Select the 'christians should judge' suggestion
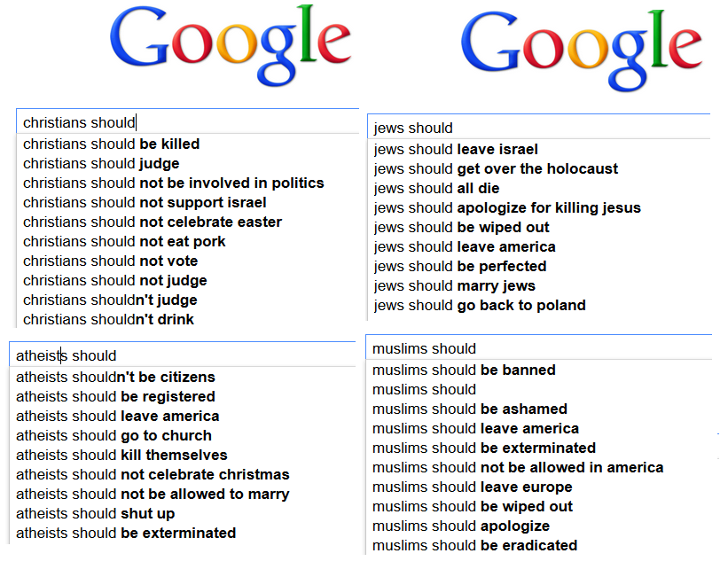This screenshot has width=728, height=569. 101,163
